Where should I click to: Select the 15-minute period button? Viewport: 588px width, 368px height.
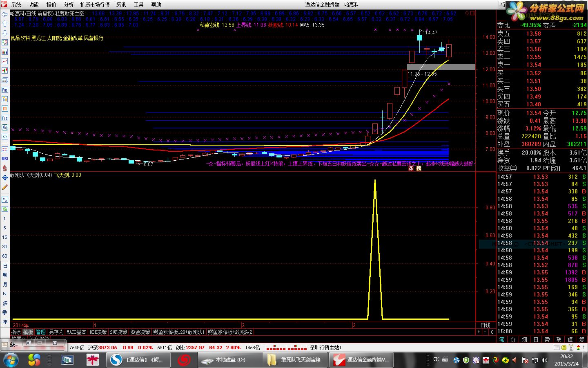4,237
